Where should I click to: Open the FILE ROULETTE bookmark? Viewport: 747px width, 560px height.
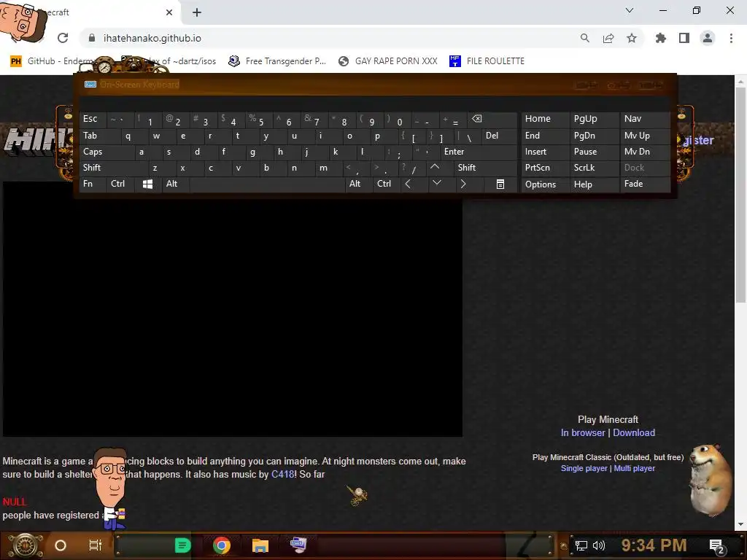(487, 61)
